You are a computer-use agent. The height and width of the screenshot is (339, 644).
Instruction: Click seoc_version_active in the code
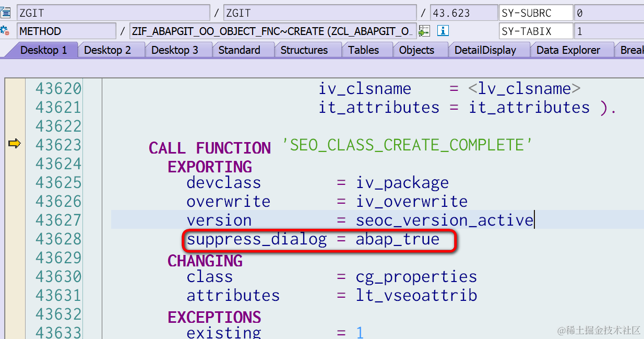tap(445, 220)
